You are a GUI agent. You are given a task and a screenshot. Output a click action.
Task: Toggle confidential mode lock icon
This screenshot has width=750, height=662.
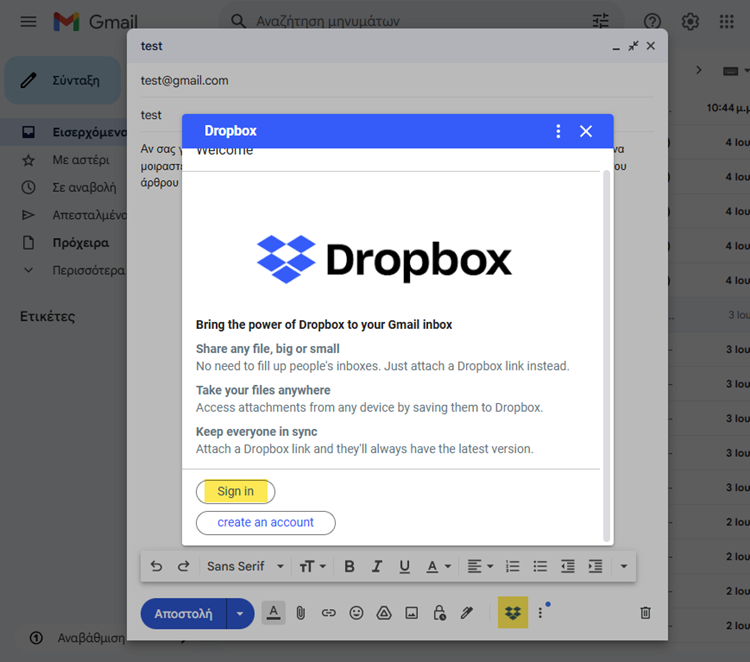[x=439, y=613]
